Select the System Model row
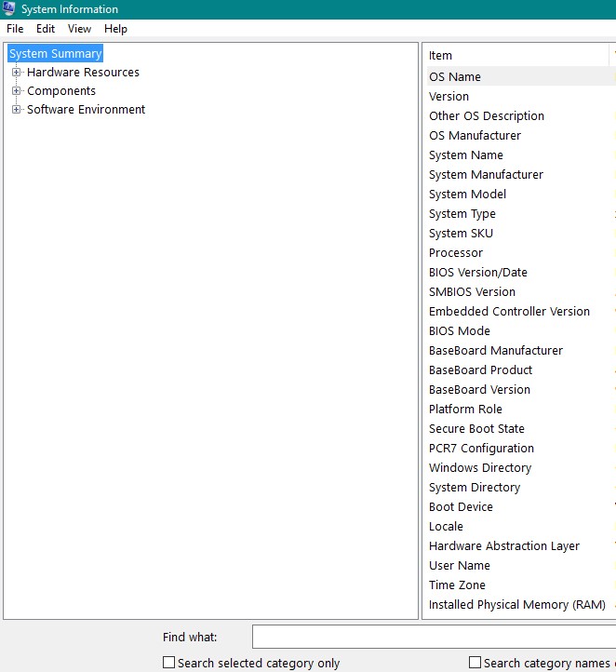 click(x=521, y=195)
